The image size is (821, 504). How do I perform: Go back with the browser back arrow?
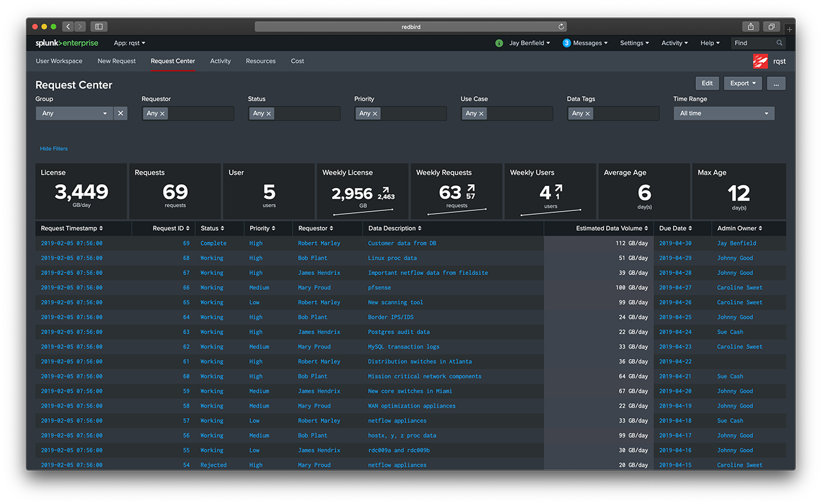[68, 26]
